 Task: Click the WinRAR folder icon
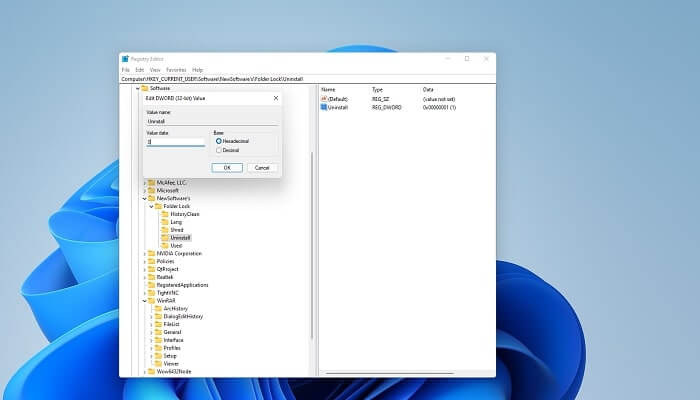(x=152, y=300)
